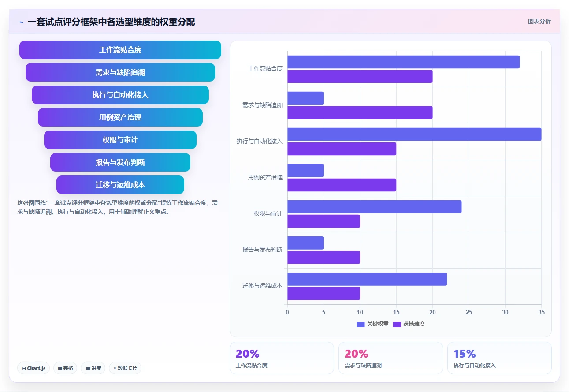Viewport: 569px width, 392px height.
Task: Click the 落地难度 bar for 报告与发布判断
Action: [324, 257]
